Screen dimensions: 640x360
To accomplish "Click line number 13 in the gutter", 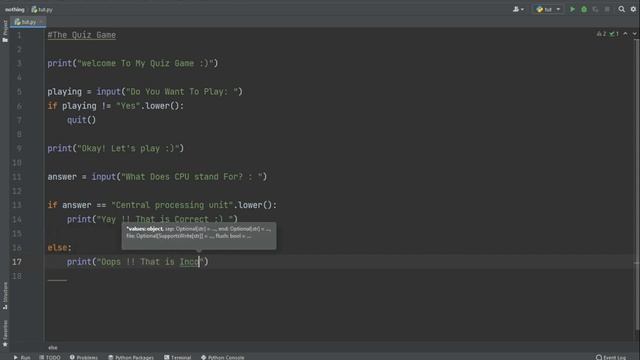I will coord(17,205).
